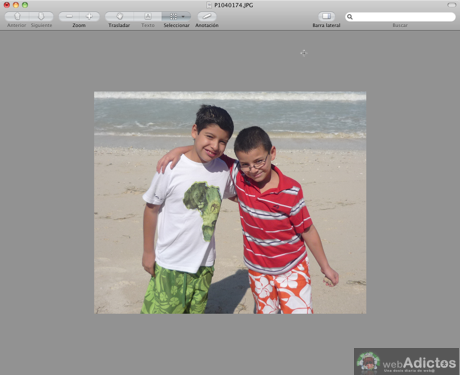Toggle toolbar visibility with the pill button
Viewport: 460px width, 375px height.
[451, 5]
